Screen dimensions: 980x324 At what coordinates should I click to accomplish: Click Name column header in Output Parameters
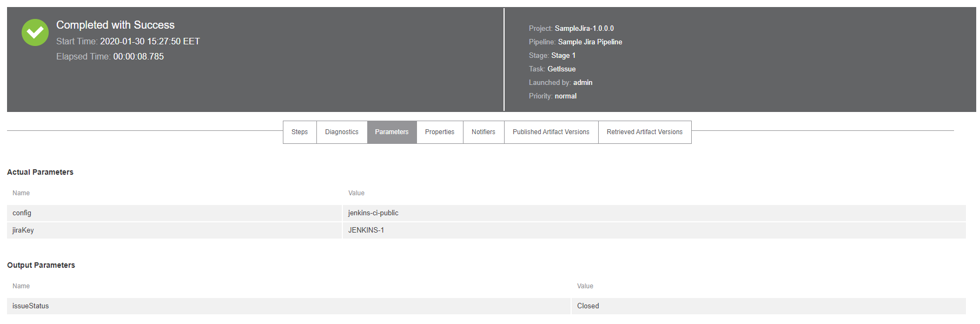[21, 286]
